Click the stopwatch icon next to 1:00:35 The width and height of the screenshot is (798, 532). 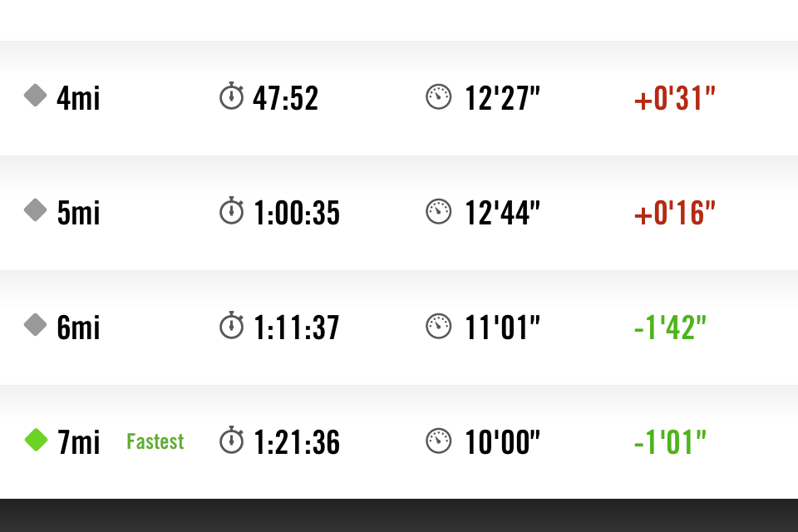pyautogui.click(x=232, y=210)
